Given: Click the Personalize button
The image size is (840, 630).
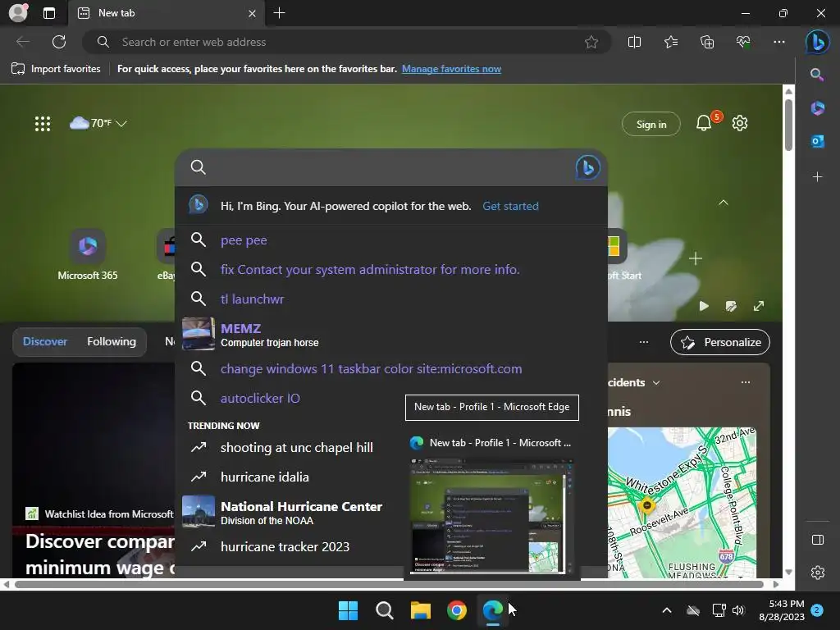Looking at the screenshot, I should (x=720, y=342).
